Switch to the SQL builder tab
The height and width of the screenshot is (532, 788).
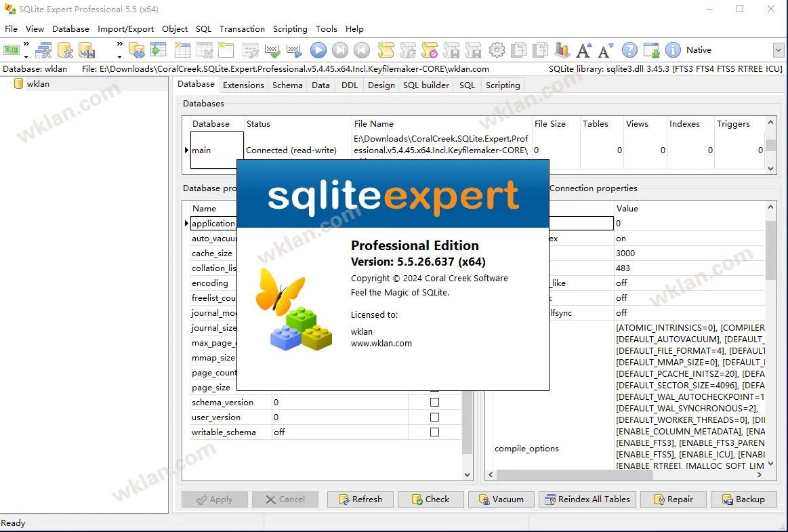pyautogui.click(x=426, y=85)
